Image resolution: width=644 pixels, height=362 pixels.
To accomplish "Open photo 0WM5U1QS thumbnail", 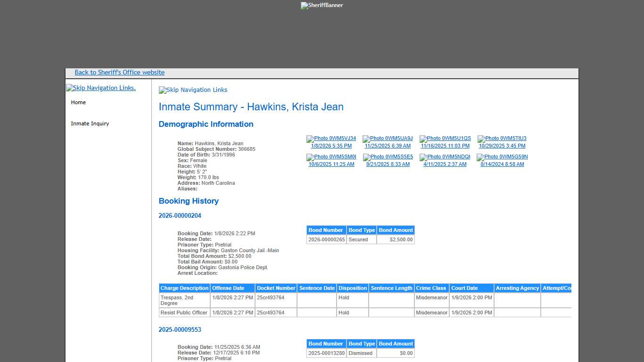I will pos(445,139).
